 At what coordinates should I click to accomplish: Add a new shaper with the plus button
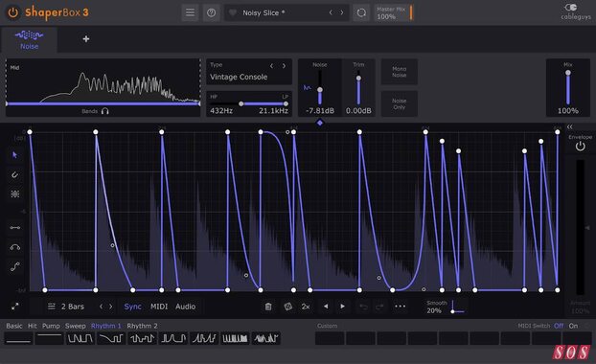(x=86, y=38)
